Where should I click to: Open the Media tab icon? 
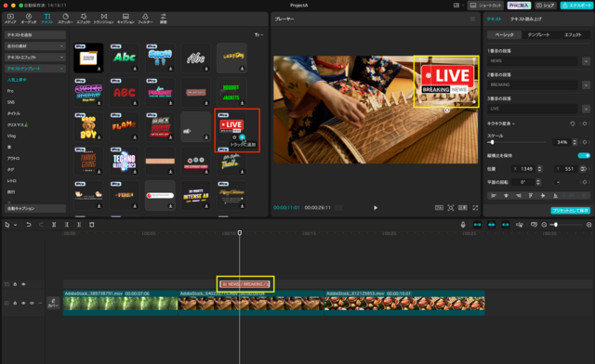point(10,17)
